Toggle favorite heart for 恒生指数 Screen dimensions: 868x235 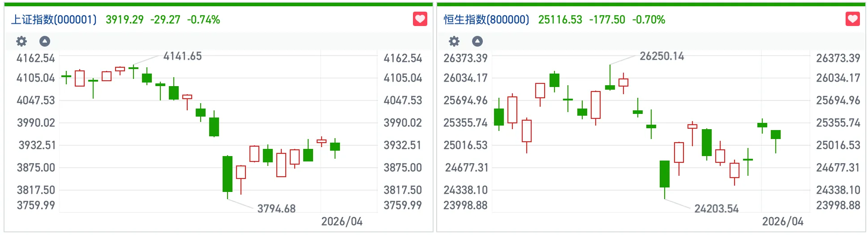click(x=852, y=19)
